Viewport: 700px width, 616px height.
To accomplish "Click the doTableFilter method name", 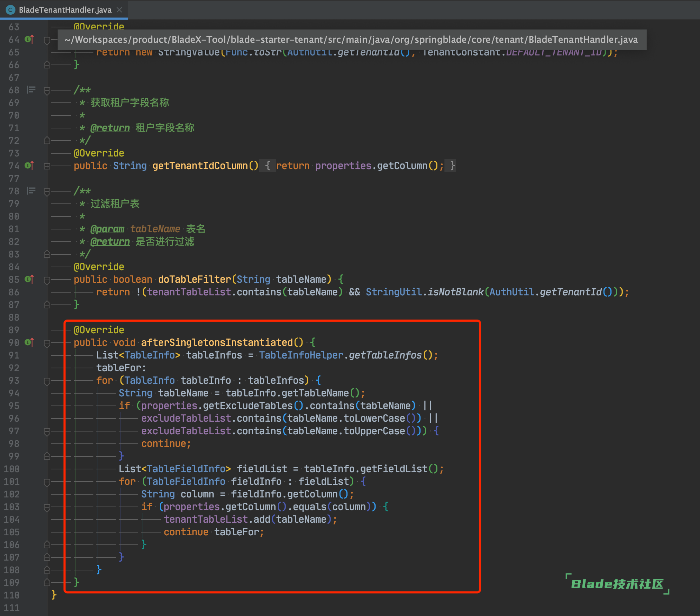I will (x=194, y=279).
